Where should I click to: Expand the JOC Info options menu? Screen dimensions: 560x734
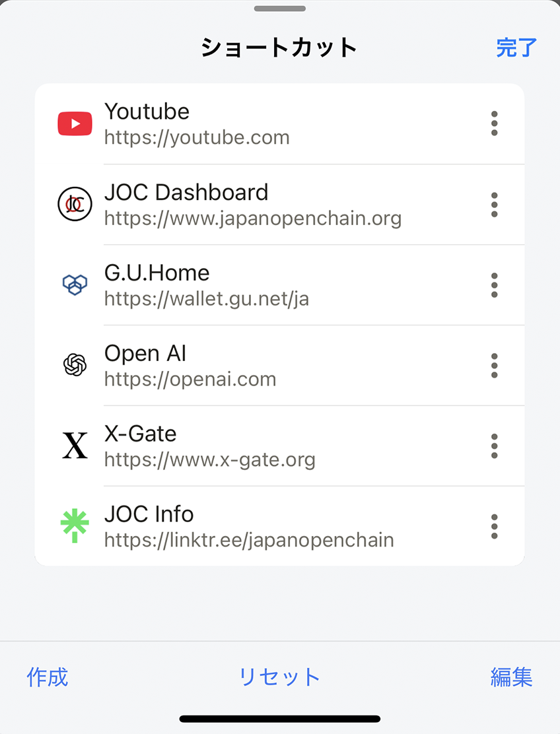(x=494, y=527)
